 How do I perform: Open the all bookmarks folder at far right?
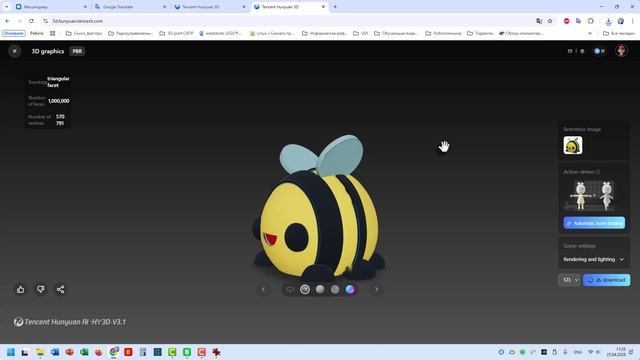coord(619,33)
